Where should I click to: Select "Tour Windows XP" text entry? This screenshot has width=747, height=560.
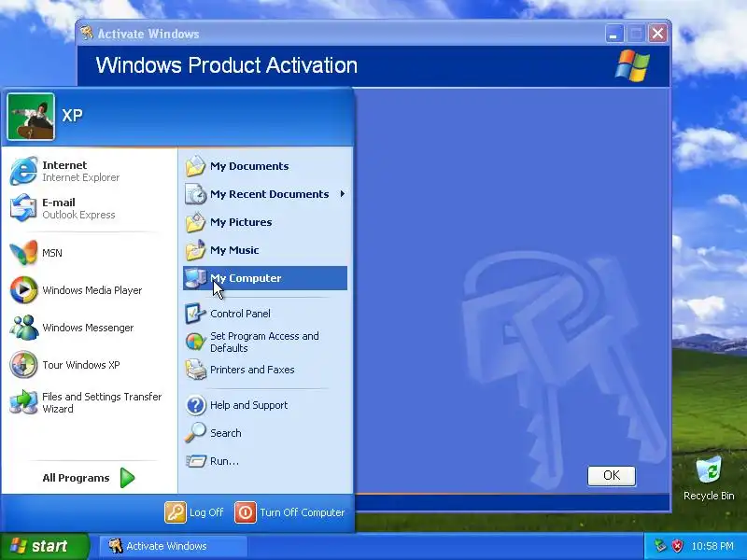[x=81, y=365]
